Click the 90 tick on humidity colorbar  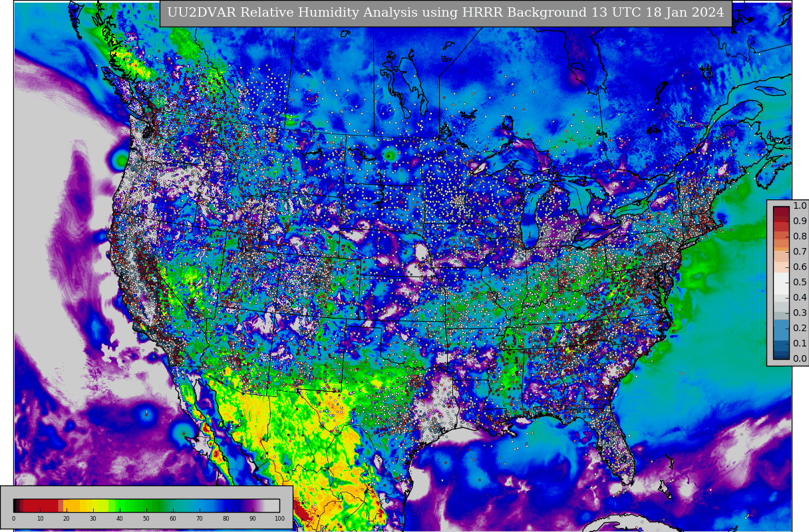(x=253, y=519)
